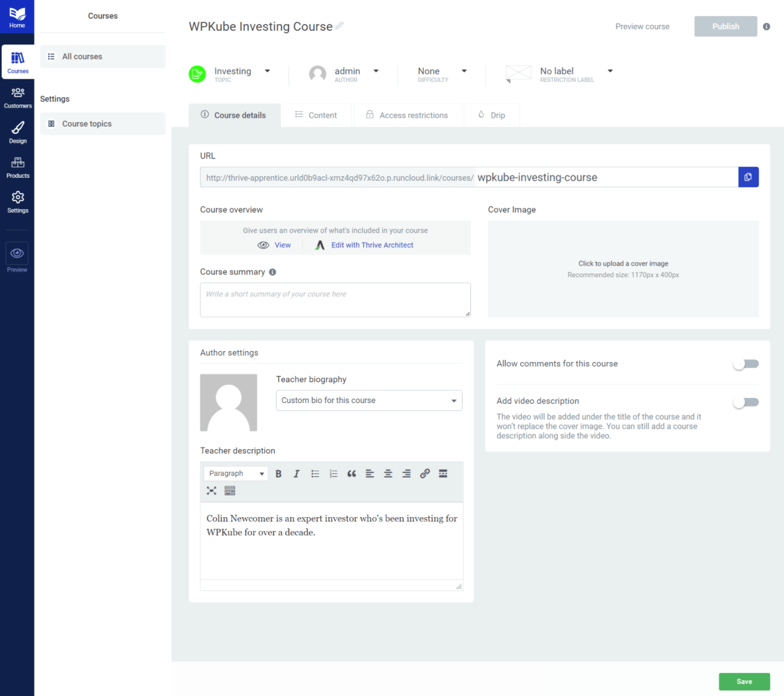This screenshot has height=696, width=784.
Task: Click the info icon beside Publish
Action: coord(766,26)
